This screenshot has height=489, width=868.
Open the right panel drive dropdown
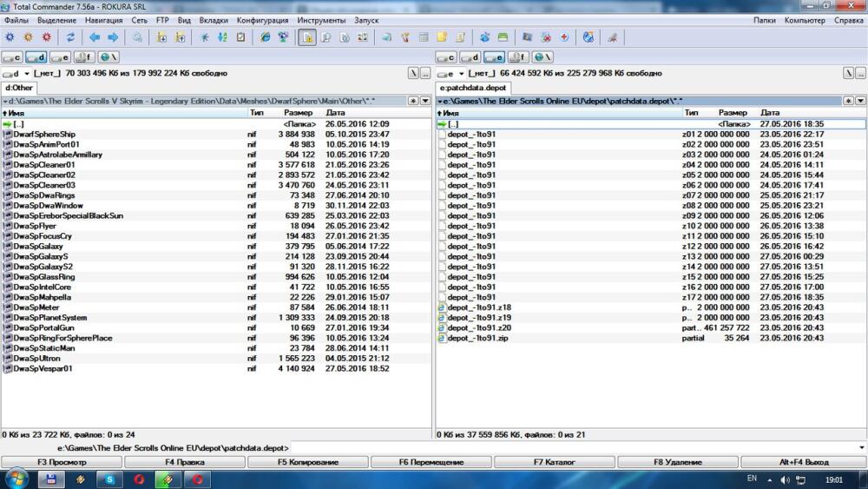(x=461, y=73)
